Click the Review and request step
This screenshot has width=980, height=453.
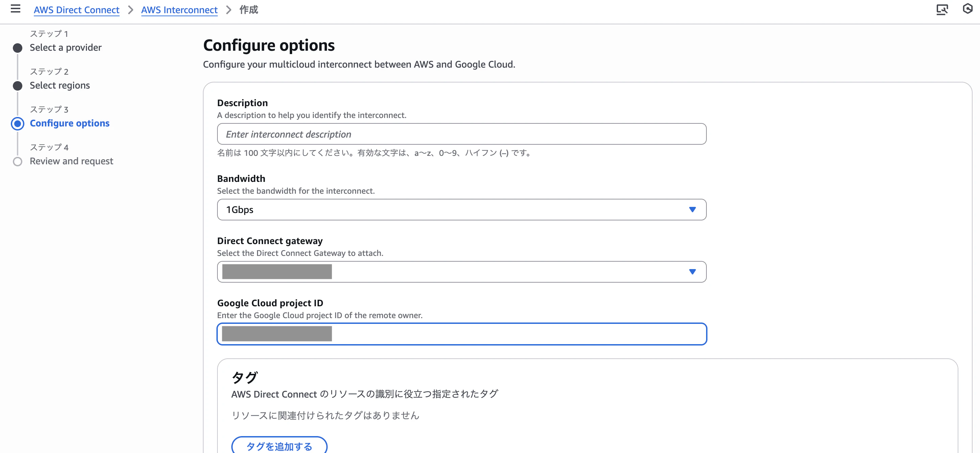tap(72, 161)
